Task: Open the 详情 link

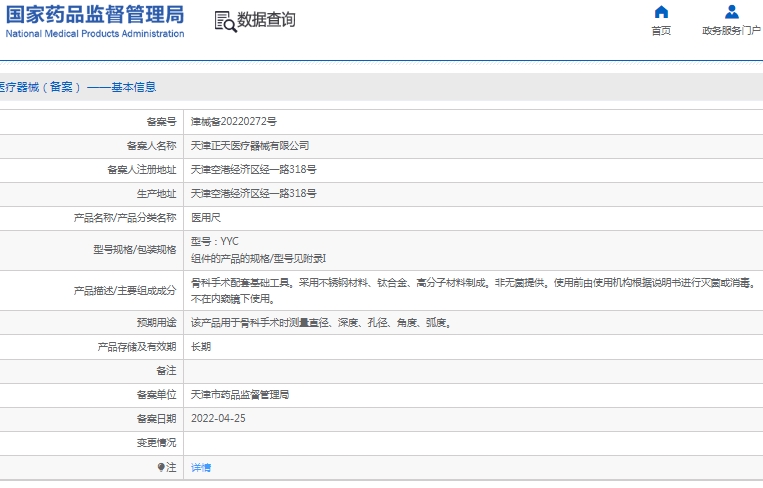Action: (201, 468)
